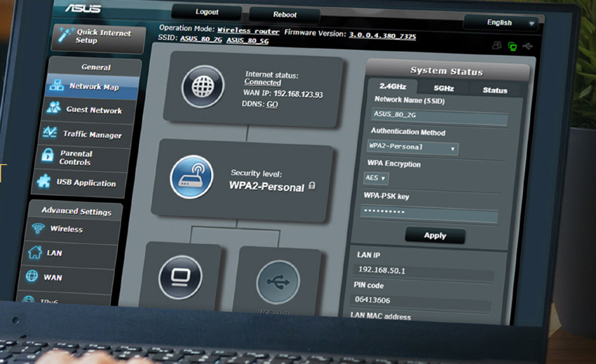Click the ASUS_80_5G SSID link
The height and width of the screenshot is (364, 596).
[x=248, y=40]
